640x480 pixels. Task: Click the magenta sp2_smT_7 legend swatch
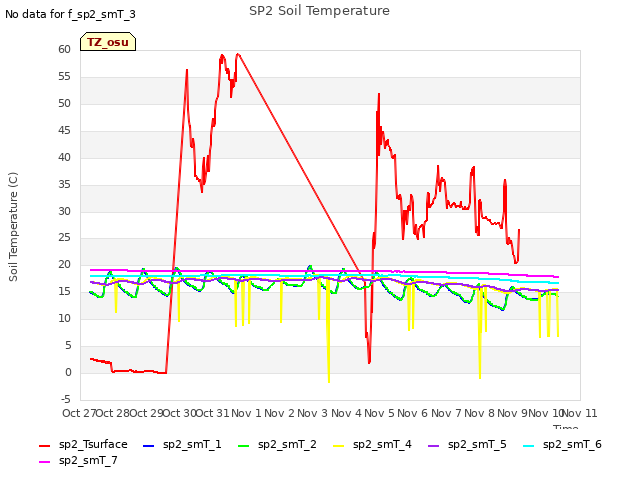(x=44, y=462)
